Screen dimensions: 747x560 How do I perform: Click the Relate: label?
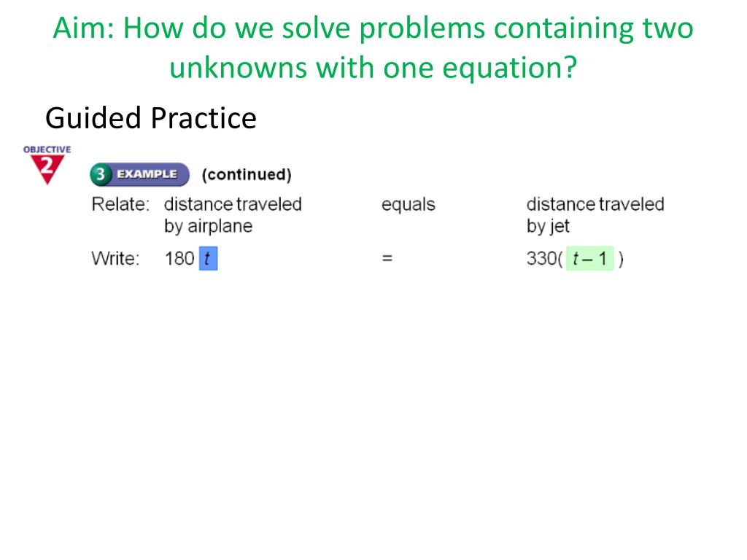point(120,204)
